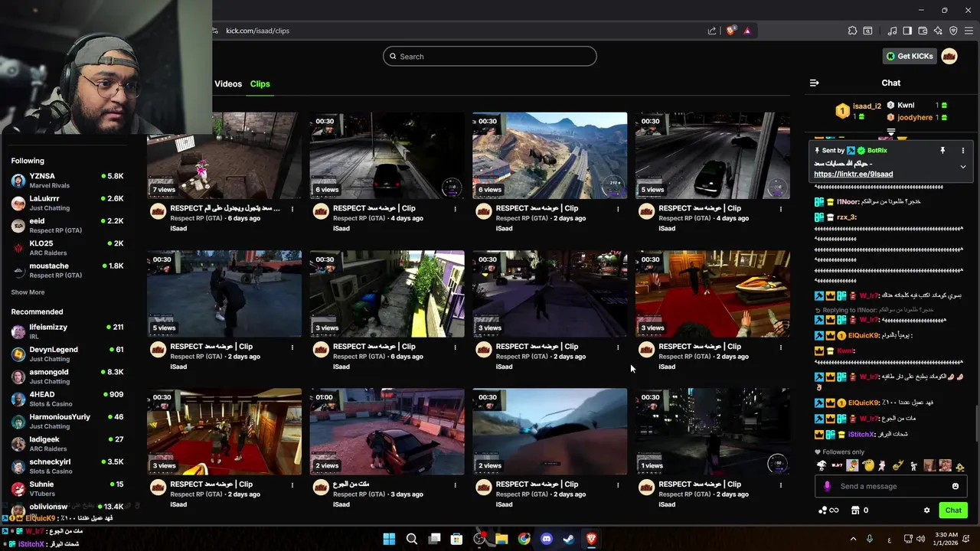
Task: Open KLO25 channel in Following
Action: [67, 248]
